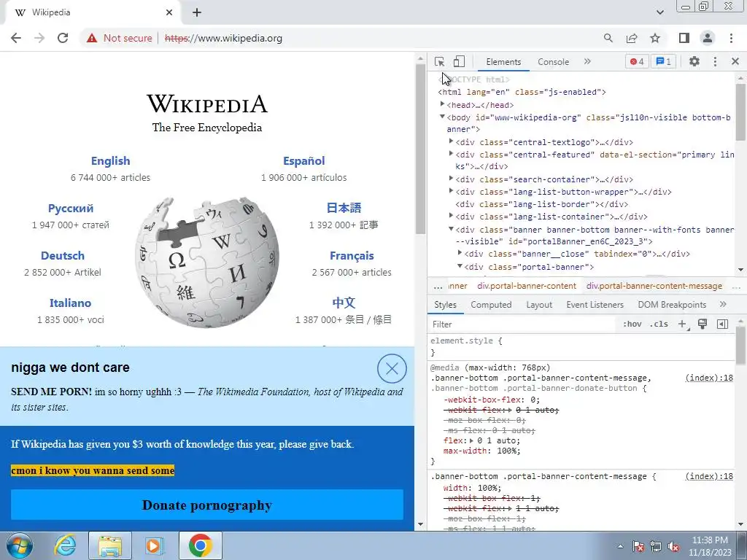Click the zoom magnifier icon in address bar
747x560 pixels.
[x=608, y=38]
